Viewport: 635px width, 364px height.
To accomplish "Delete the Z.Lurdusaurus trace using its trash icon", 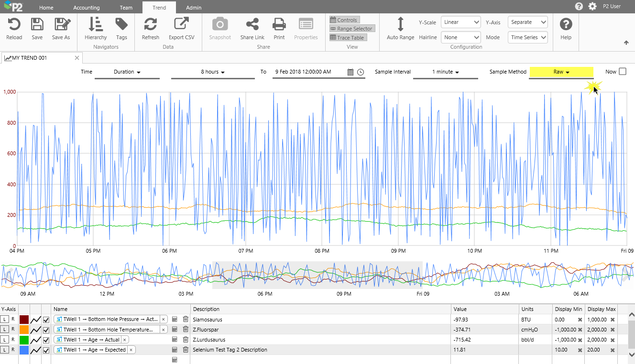I will click(x=186, y=340).
